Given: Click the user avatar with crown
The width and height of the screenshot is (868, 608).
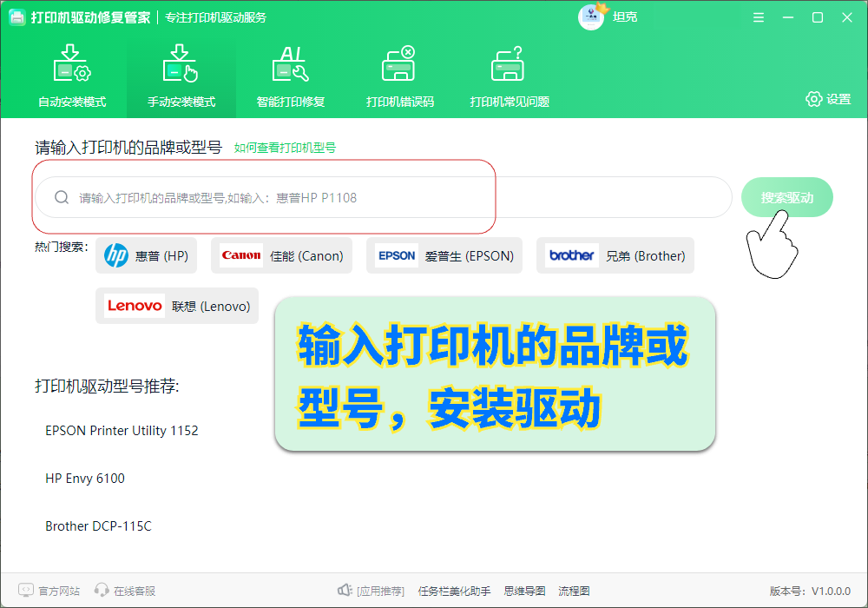Looking at the screenshot, I should click(x=592, y=17).
